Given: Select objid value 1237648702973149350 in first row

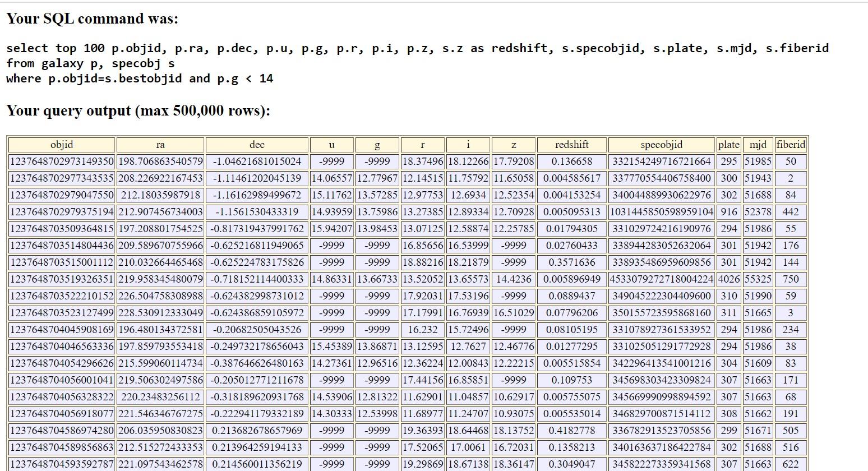Looking at the screenshot, I should [x=62, y=161].
